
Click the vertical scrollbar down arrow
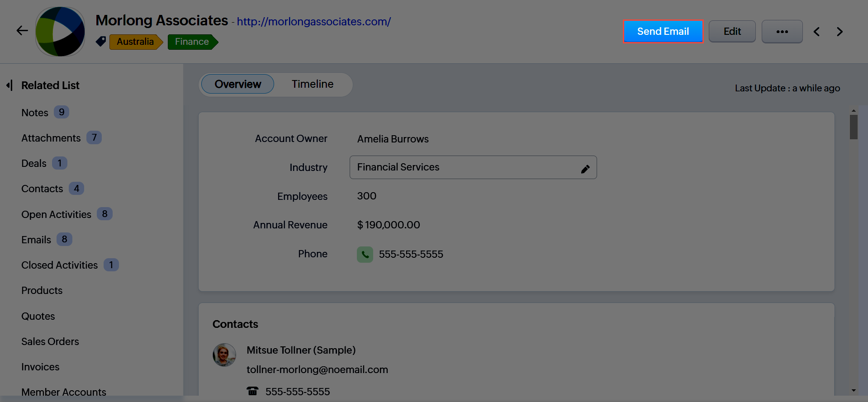(853, 390)
